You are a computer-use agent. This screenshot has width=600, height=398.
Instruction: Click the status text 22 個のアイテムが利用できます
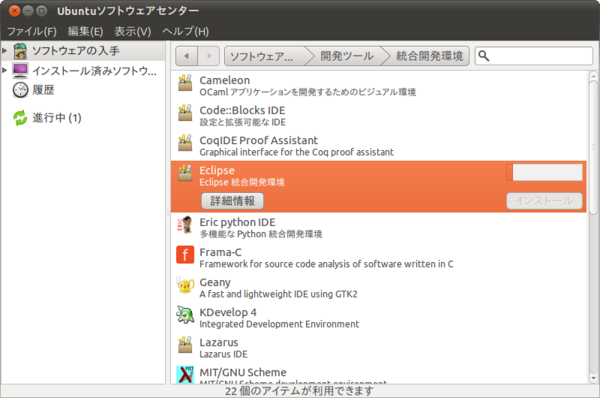click(299, 391)
